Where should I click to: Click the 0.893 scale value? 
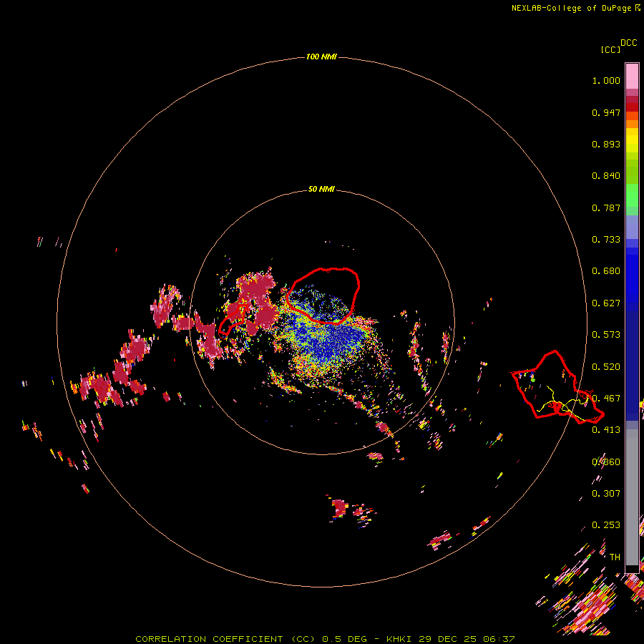click(x=606, y=144)
